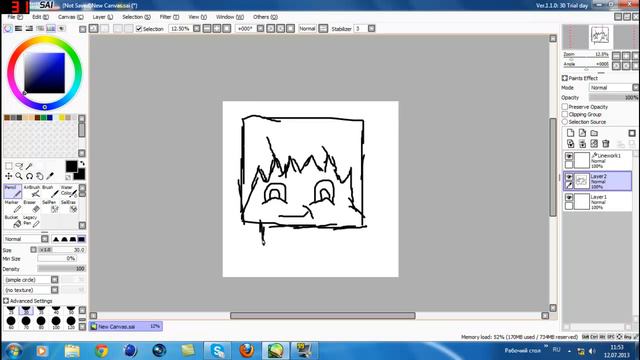The height and width of the screenshot is (360, 640).
Task: Select the Rotate view tool
Action: [29, 176]
